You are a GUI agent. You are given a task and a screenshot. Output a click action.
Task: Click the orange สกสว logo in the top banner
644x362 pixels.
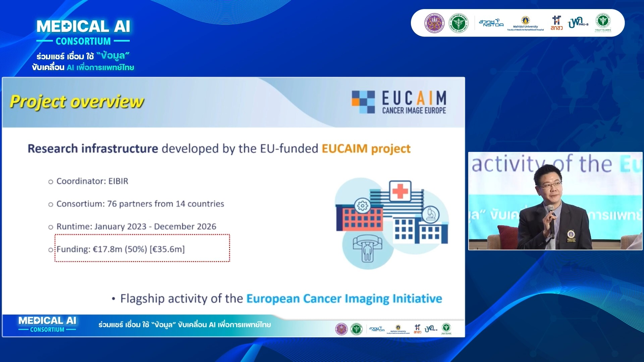tap(556, 23)
